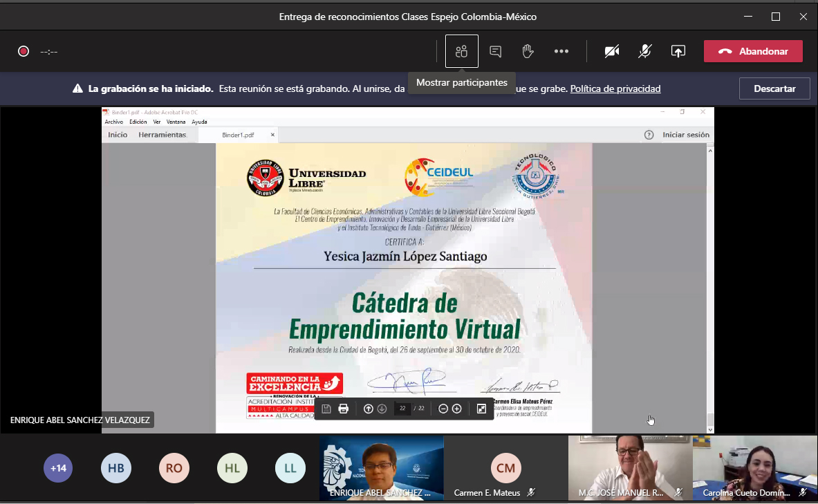Image resolution: width=818 pixels, height=504 pixels.
Task: Print the PDF from floating toolbar
Action: pyautogui.click(x=343, y=409)
